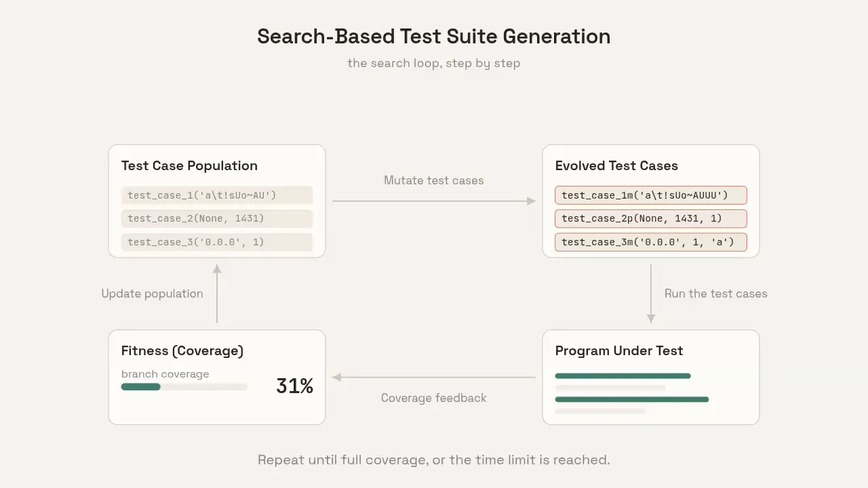Select the "Fitness (Coverage)" heading

(x=182, y=350)
